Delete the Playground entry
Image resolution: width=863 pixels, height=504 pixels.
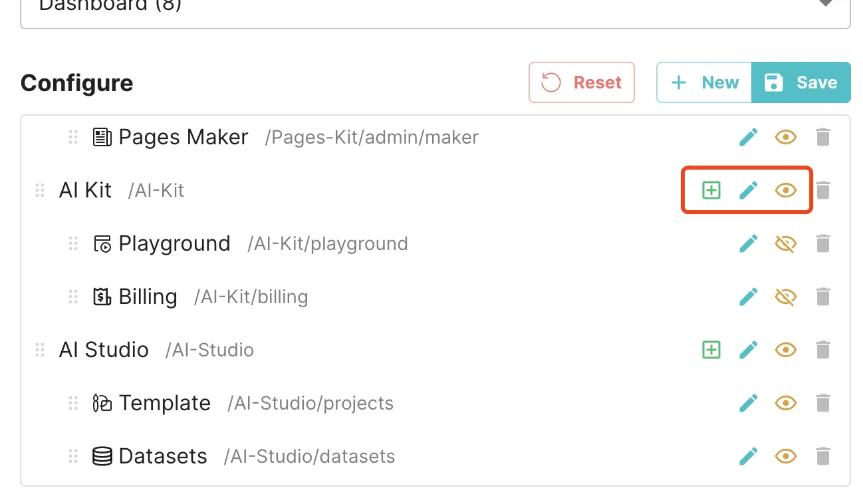pyautogui.click(x=823, y=244)
